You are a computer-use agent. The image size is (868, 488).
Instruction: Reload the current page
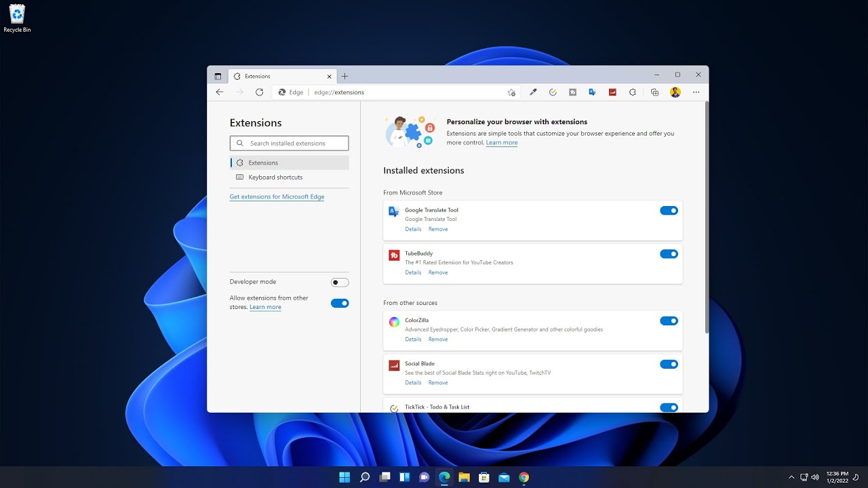click(259, 92)
